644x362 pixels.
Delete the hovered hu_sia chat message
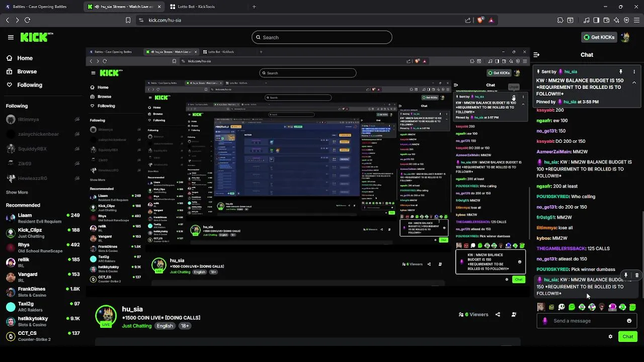(636, 275)
